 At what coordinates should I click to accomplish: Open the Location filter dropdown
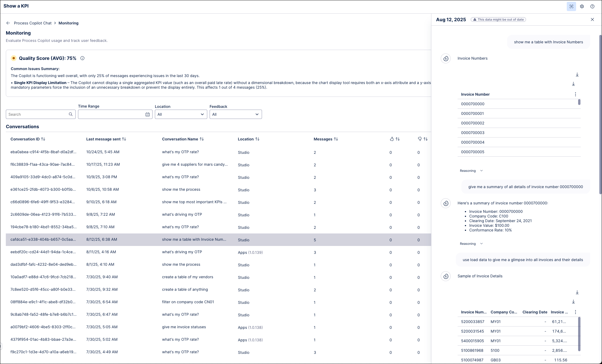pyautogui.click(x=181, y=114)
